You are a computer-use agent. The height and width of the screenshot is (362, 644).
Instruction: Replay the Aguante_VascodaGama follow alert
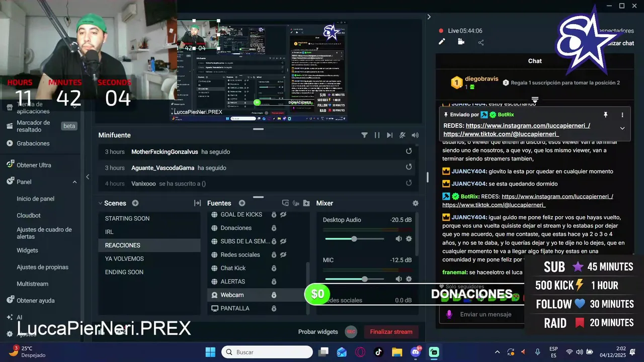click(x=409, y=167)
